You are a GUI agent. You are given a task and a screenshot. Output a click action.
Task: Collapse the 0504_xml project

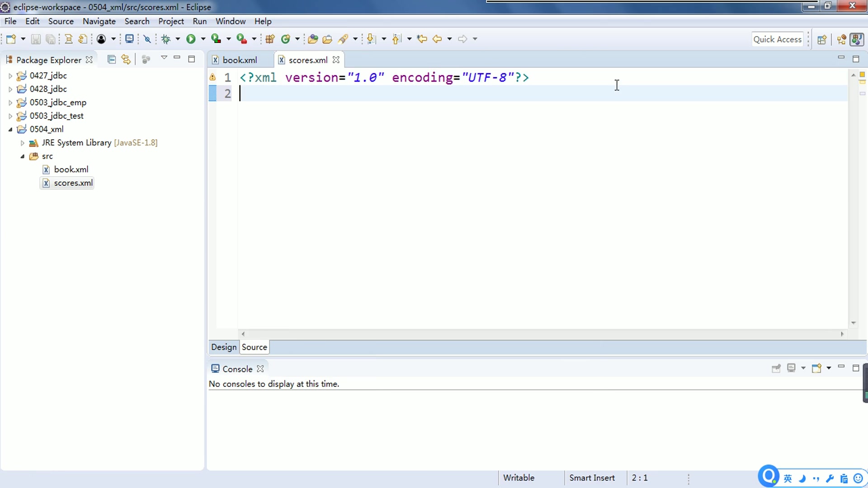point(10,130)
